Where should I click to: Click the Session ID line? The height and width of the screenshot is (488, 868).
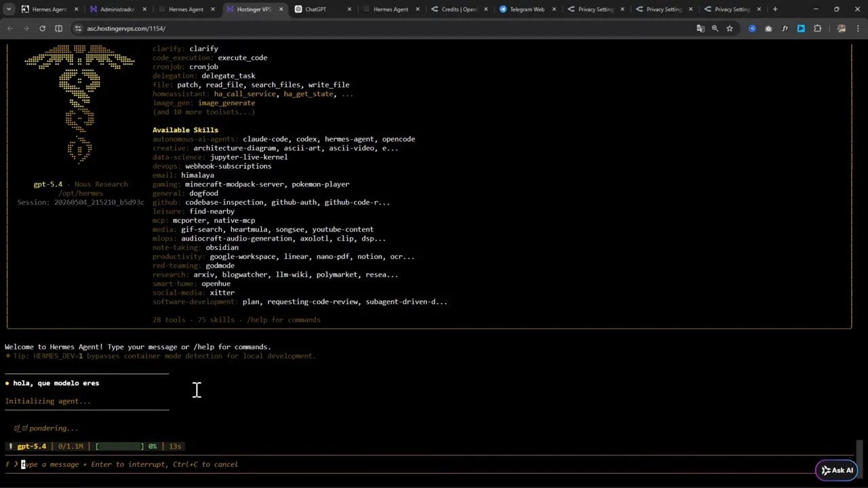(x=81, y=202)
